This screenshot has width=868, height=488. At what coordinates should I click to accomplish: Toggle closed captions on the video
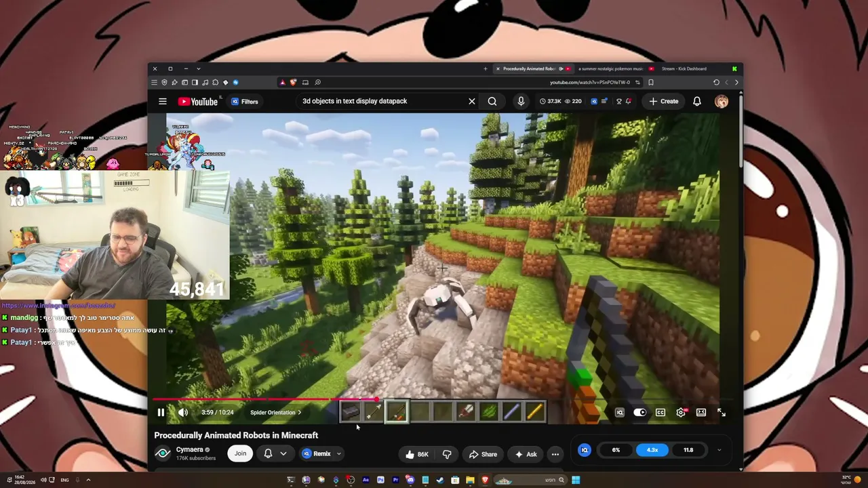point(660,412)
